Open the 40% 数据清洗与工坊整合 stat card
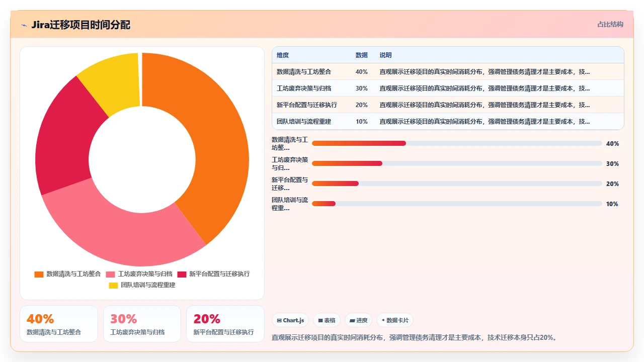This screenshot has width=644, height=362. 59,324
